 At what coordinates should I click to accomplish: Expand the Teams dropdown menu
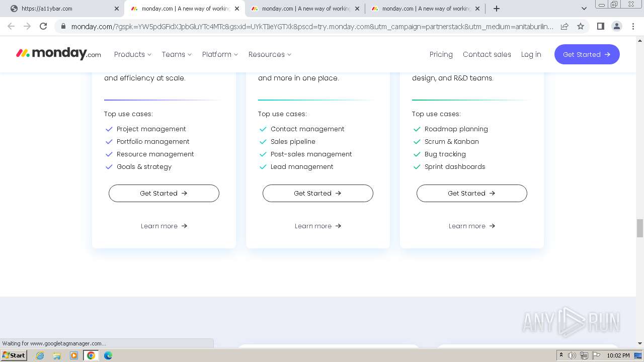point(177,54)
